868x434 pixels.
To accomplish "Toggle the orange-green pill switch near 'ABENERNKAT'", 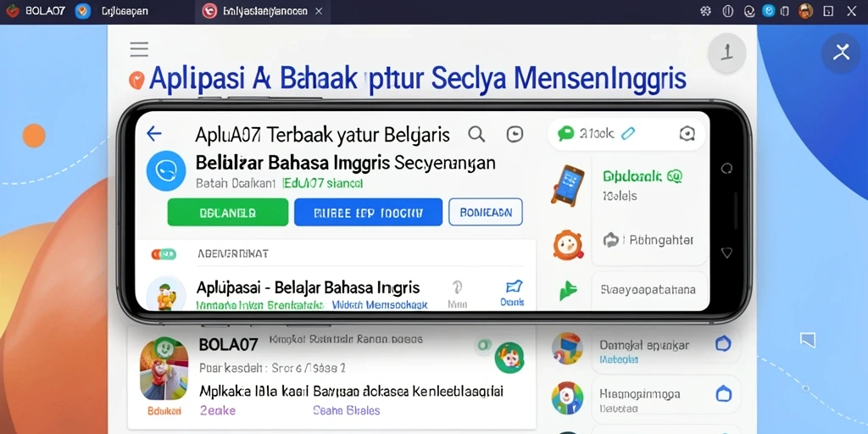I will point(164,254).
